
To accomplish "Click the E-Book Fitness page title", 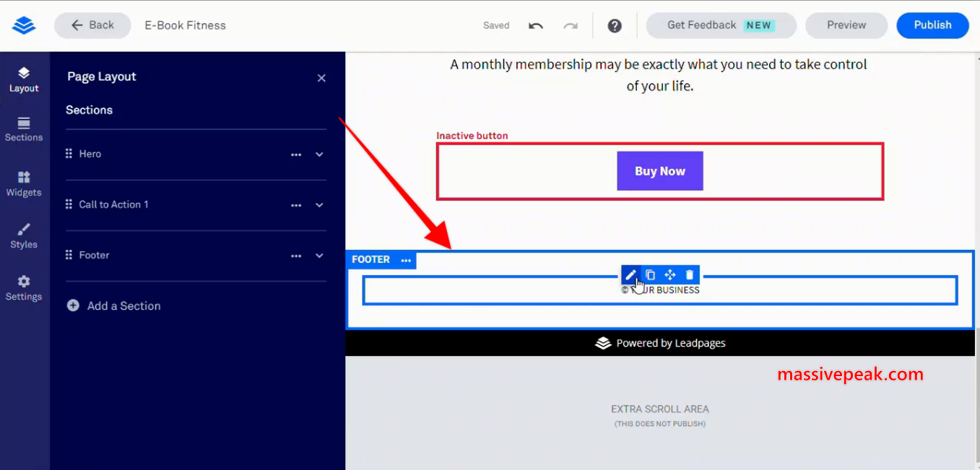I will pyautogui.click(x=185, y=25).
